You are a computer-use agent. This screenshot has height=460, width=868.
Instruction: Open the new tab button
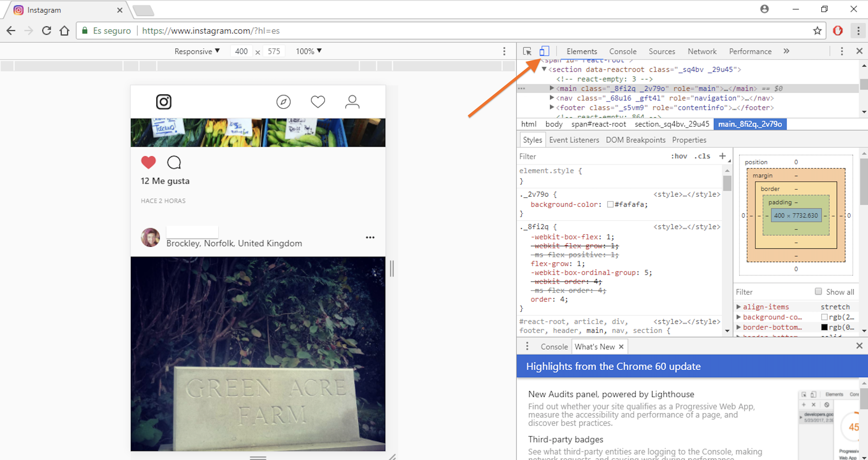tap(143, 10)
